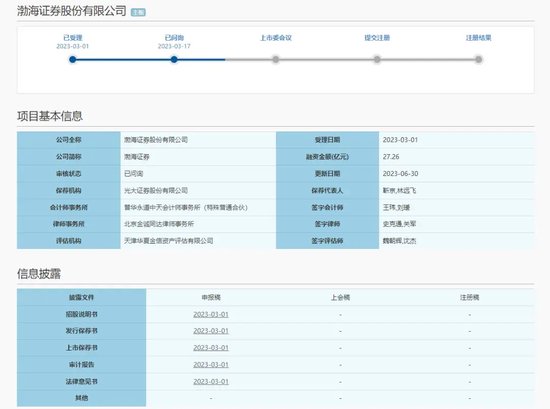Click the 公司简称 value 渤海证券
The image size is (550, 409).
point(137,156)
